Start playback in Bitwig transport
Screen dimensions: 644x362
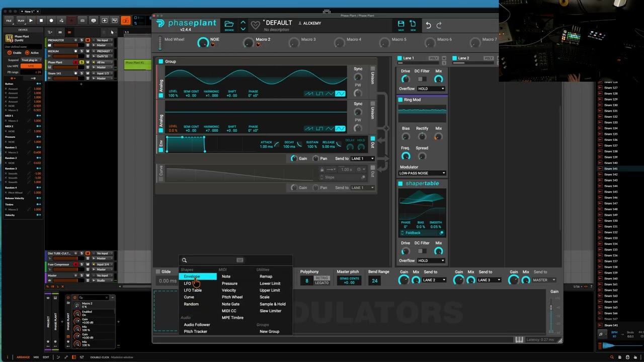(x=31, y=21)
